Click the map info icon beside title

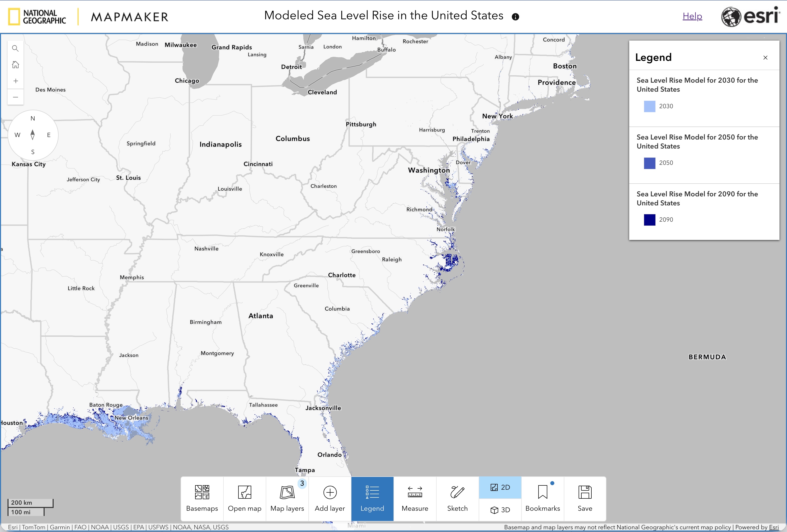[x=515, y=17]
